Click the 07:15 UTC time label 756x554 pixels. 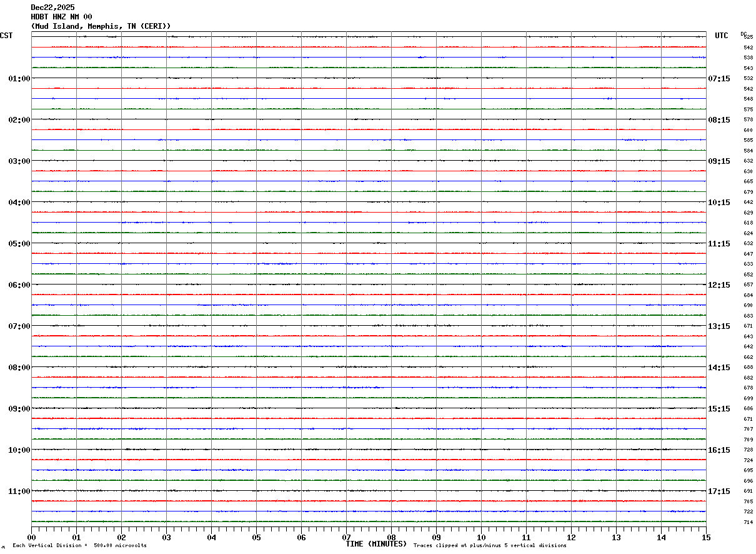(x=719, y=79)
